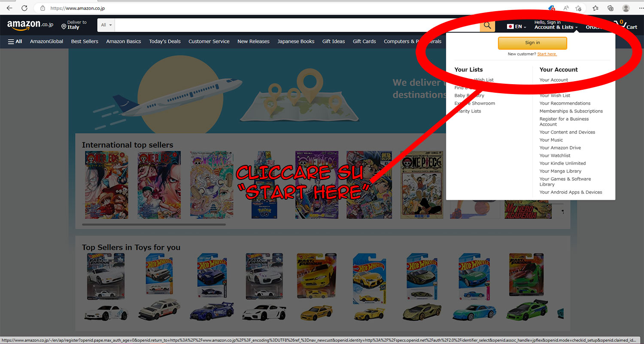Image resolution: width=644 pixels, height=344 pixels.
Task: Open the One Piece Romance Dawn volume cover
Action: pos(421,185)
